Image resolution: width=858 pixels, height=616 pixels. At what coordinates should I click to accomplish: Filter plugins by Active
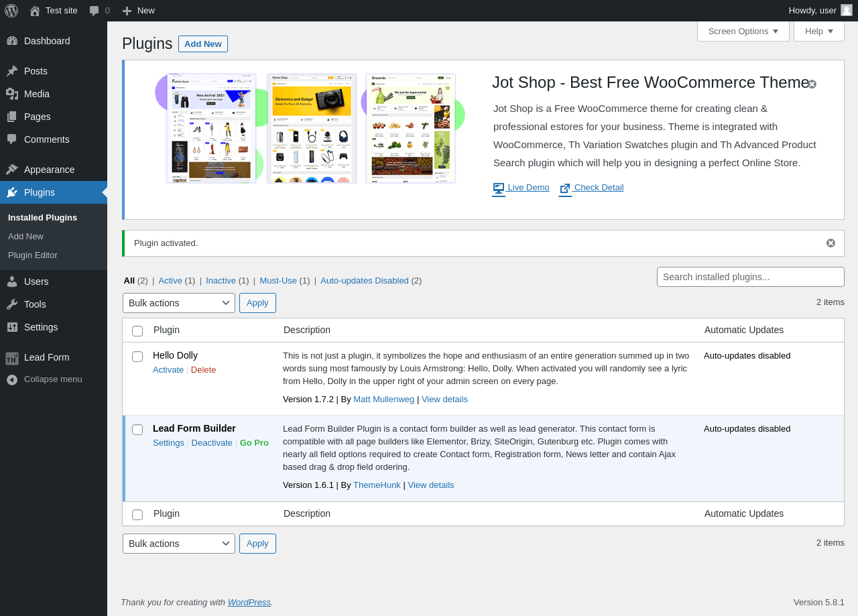click(170, 281)
